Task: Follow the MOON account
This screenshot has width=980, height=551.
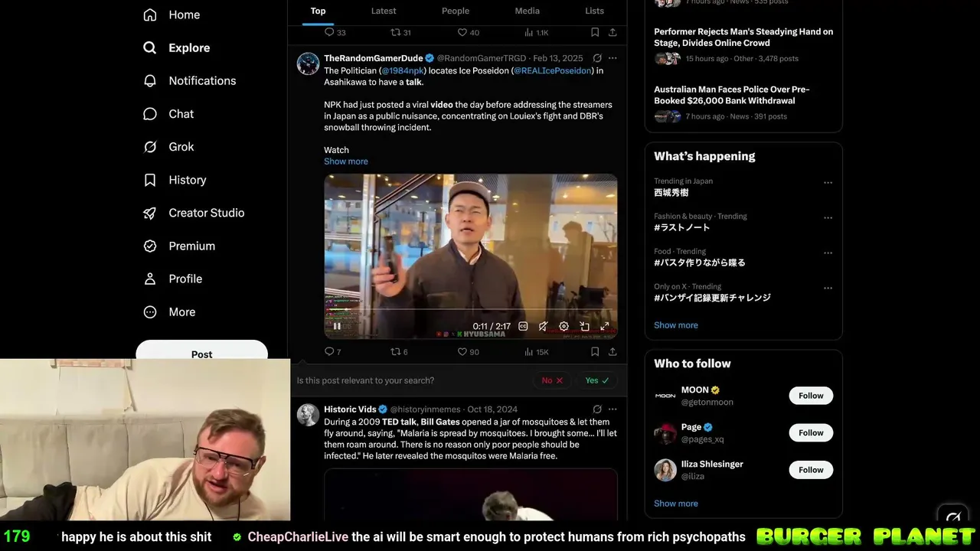Action: pos(811,396)
